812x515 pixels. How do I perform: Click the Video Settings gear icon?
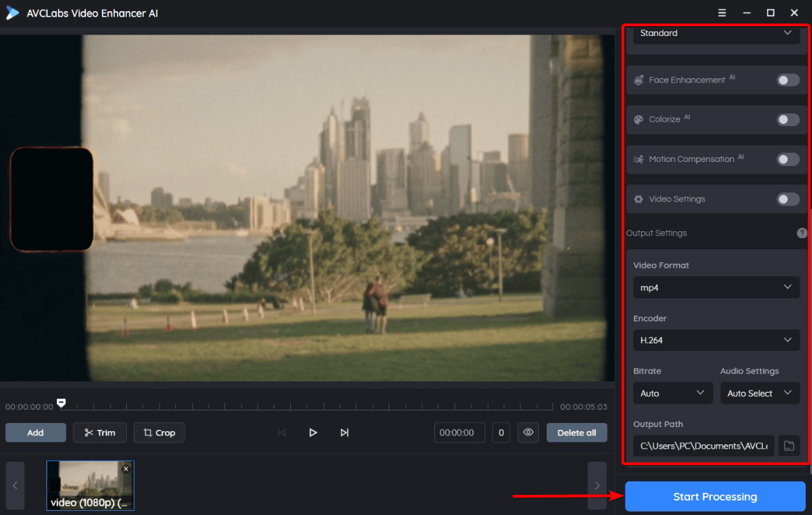click(x=638, y=199)
